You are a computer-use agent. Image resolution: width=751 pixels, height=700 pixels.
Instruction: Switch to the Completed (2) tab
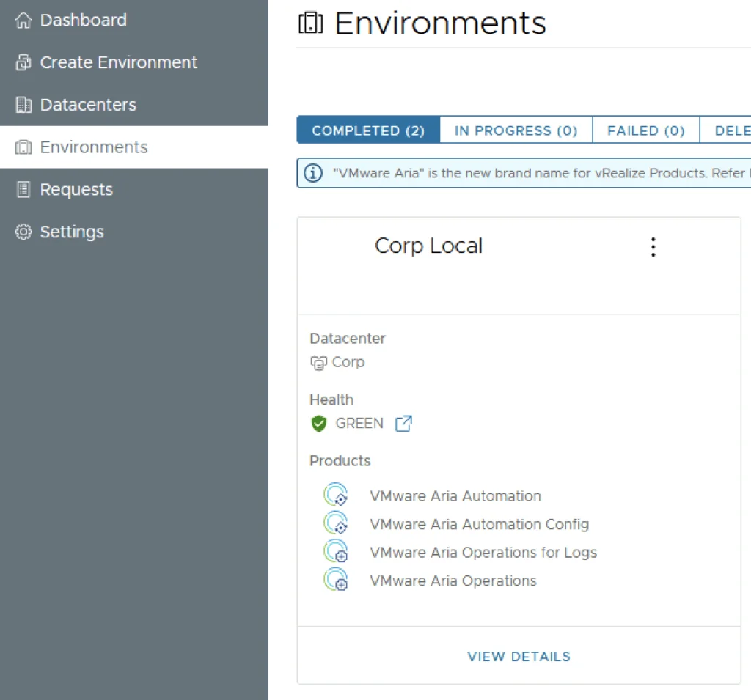pos(368,130)
